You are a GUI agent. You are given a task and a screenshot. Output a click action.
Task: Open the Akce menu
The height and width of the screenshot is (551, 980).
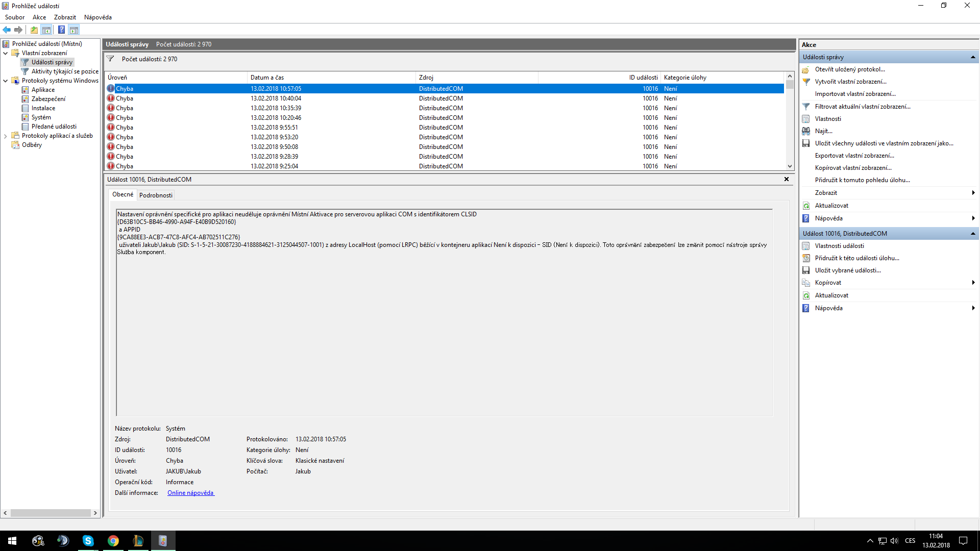point(39,17)
